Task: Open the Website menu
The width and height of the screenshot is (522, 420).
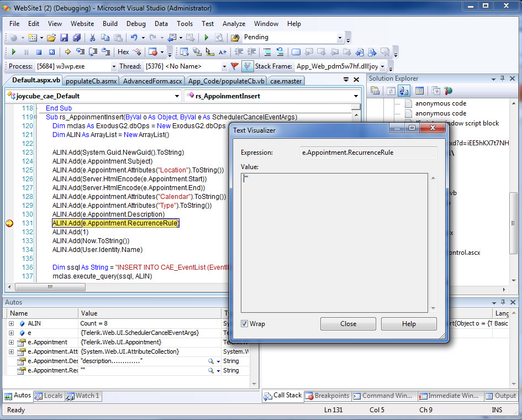Action: coord(82,24)
